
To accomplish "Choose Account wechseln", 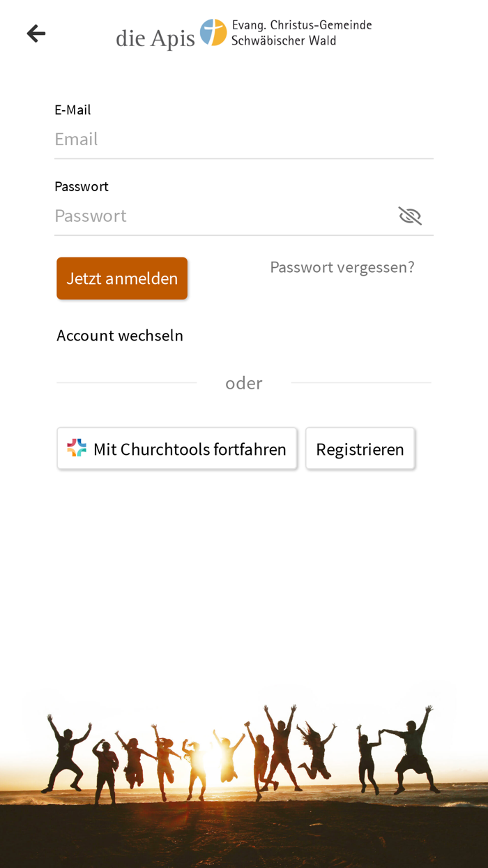I will point(120,335).
